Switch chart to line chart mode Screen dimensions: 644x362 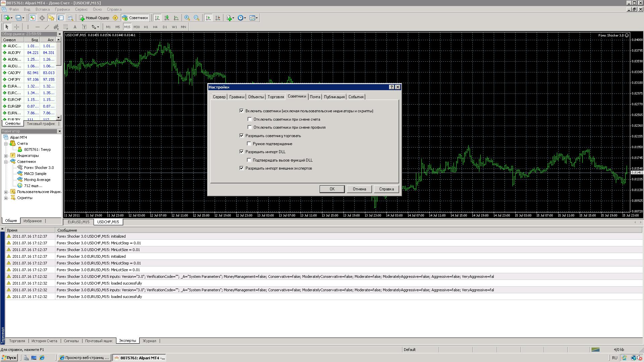point(176,18)
